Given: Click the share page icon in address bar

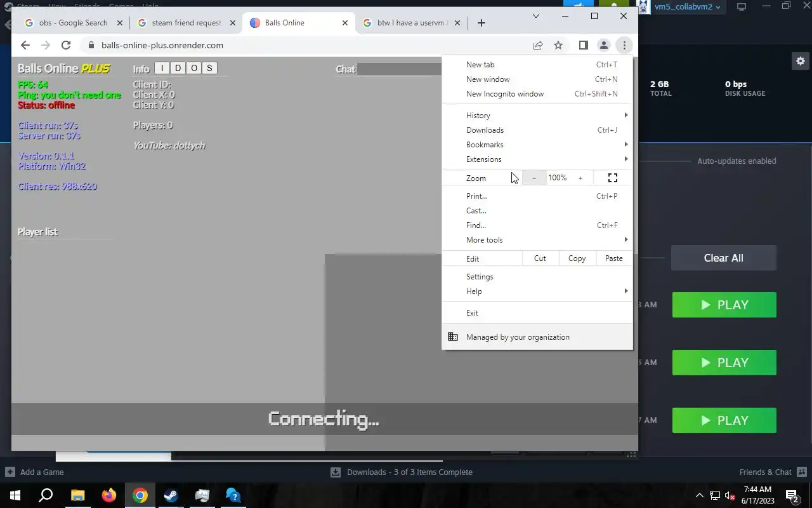Looking at the screenshot, I should pyautogui.click(x=538, y=45).
